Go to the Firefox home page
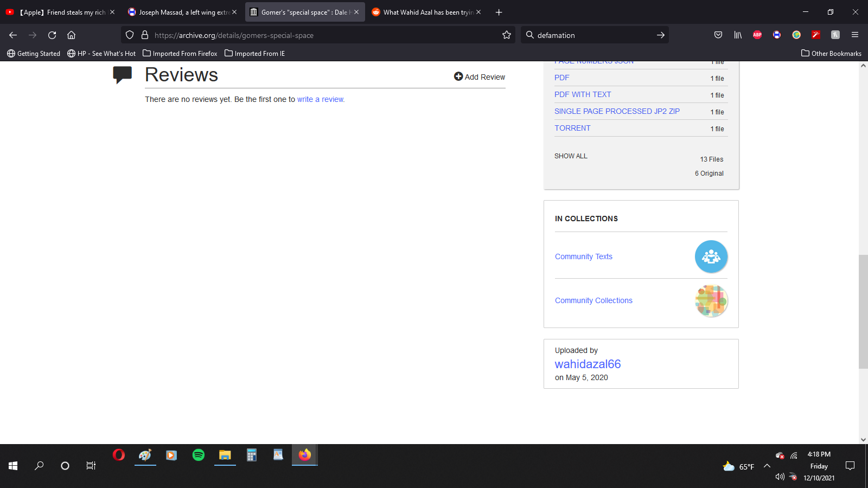The image size is (868, 488). pyautogui.click(x=71, y=35)
